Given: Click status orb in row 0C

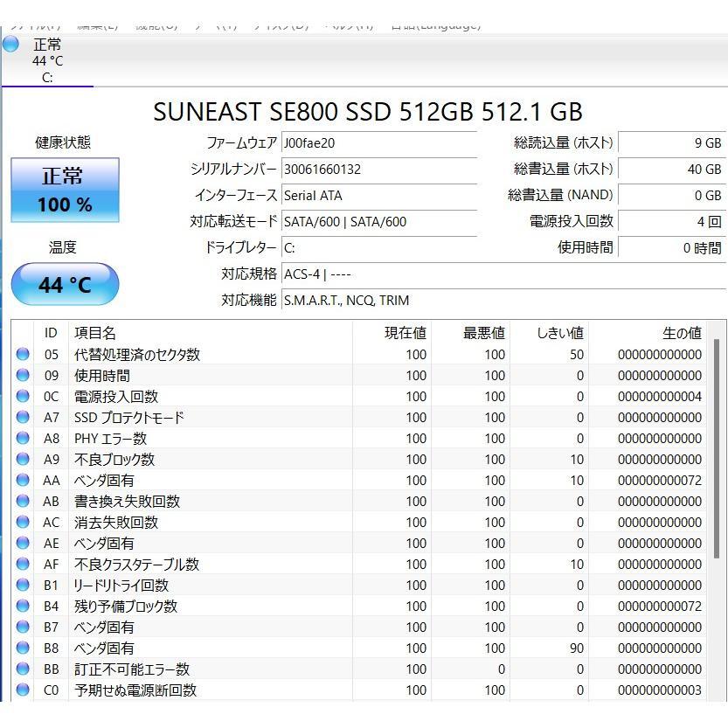Looking at the screenshot, I should click(x=23, y=396).
